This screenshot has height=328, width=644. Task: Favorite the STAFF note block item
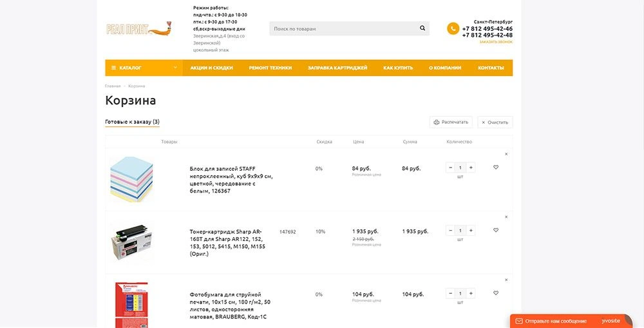(496, 168)
